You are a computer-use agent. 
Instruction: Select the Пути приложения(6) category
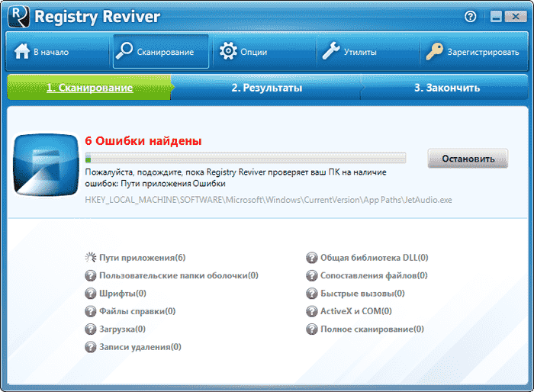pos(142,258)
